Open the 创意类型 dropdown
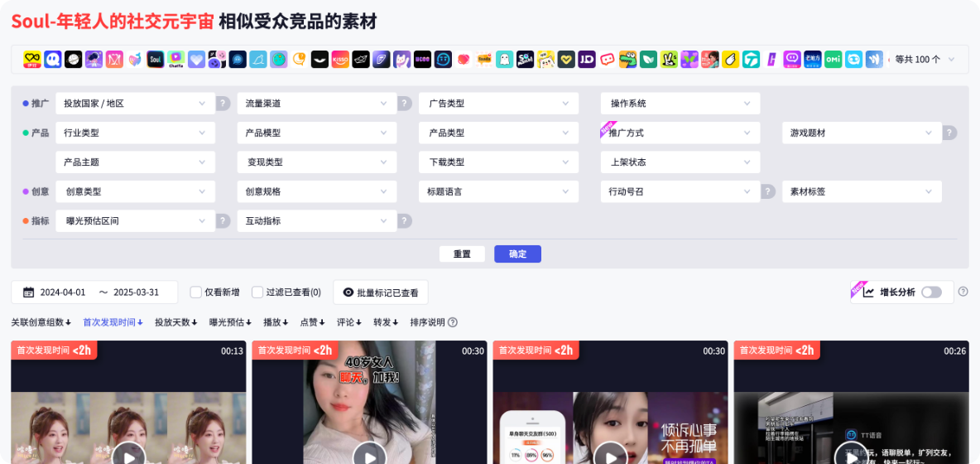The width and height of the screenshot is (980, 464). click(x=136, y=191)
